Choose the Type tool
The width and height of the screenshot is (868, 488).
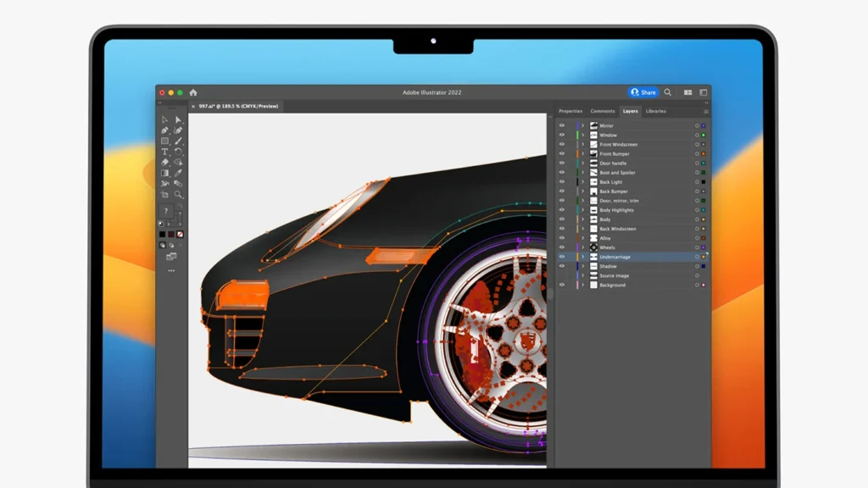pyautogui.click(x=166, y=150)
